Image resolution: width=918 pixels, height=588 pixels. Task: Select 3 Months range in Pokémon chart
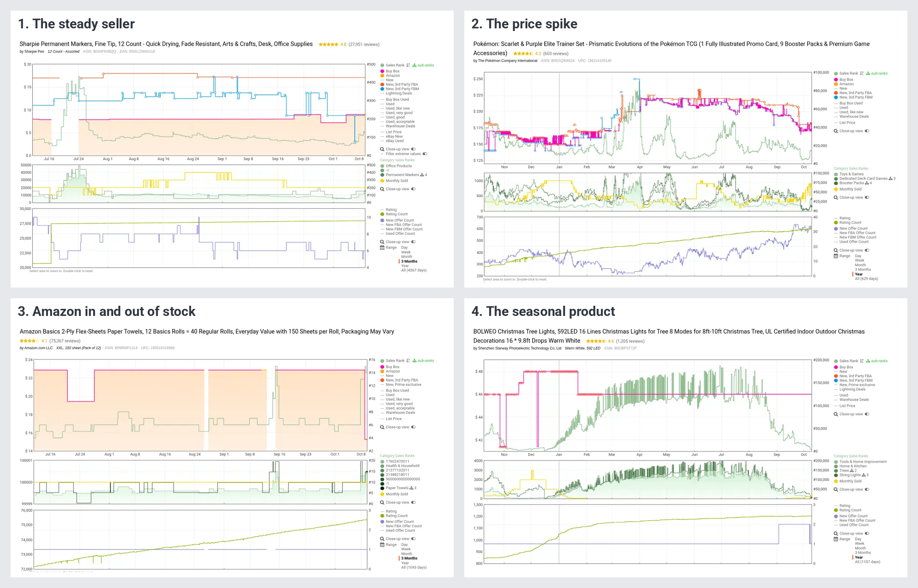[863, 270]
